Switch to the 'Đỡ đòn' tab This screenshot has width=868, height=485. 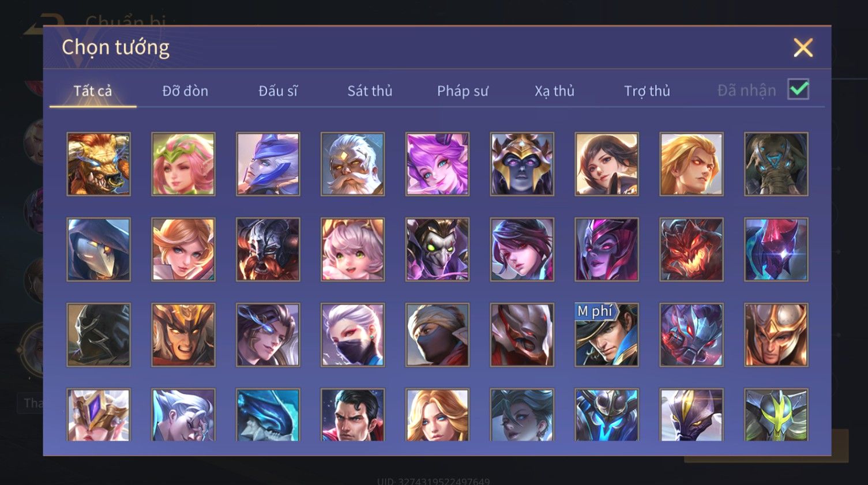coord(185,91)
